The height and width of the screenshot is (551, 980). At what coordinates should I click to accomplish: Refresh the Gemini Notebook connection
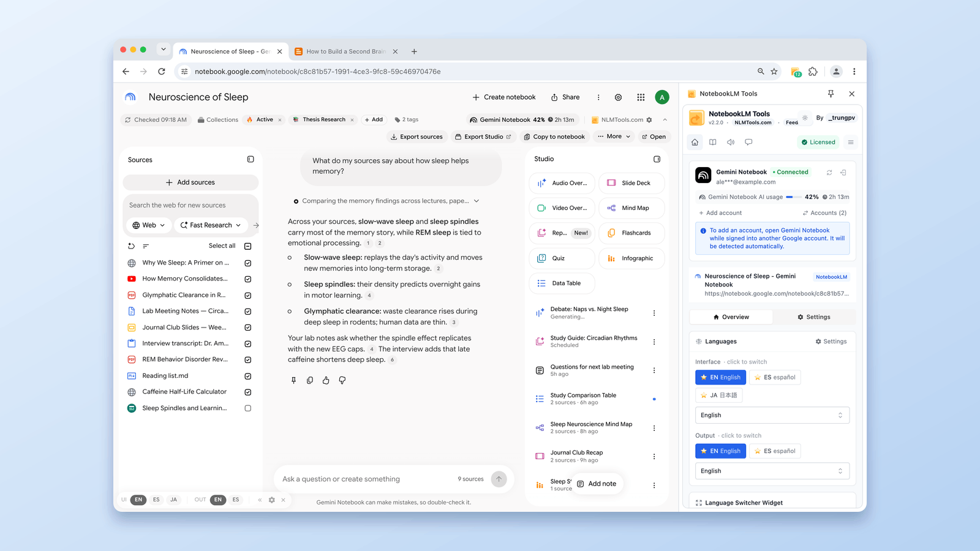tap(829, 173)
